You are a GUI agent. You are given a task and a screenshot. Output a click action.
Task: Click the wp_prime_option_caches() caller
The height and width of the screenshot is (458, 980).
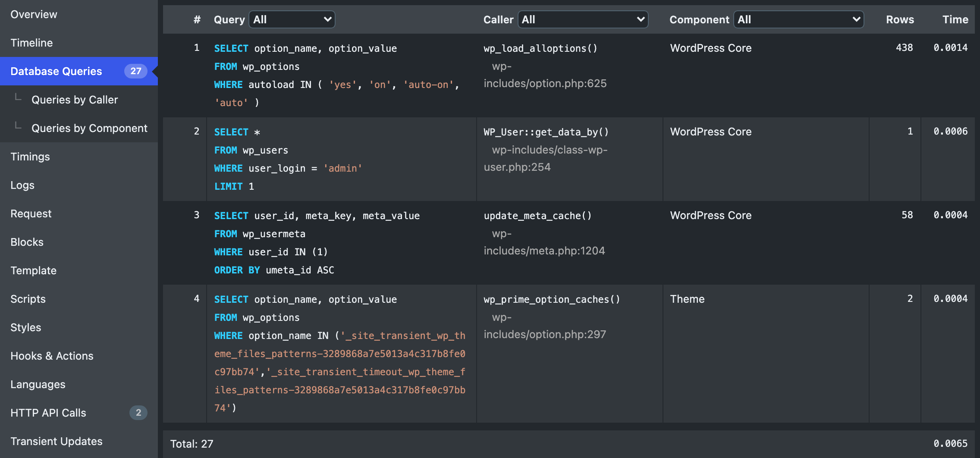552,299
